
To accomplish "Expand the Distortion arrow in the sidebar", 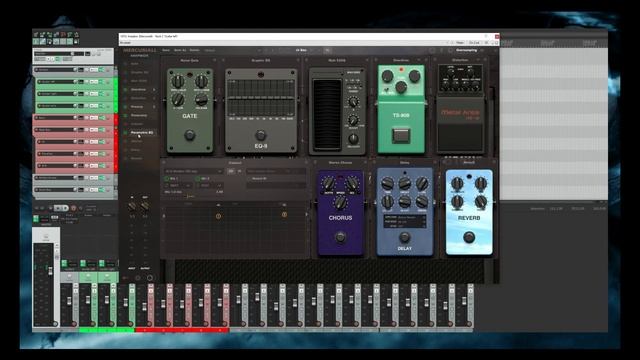I will point(154,98).
